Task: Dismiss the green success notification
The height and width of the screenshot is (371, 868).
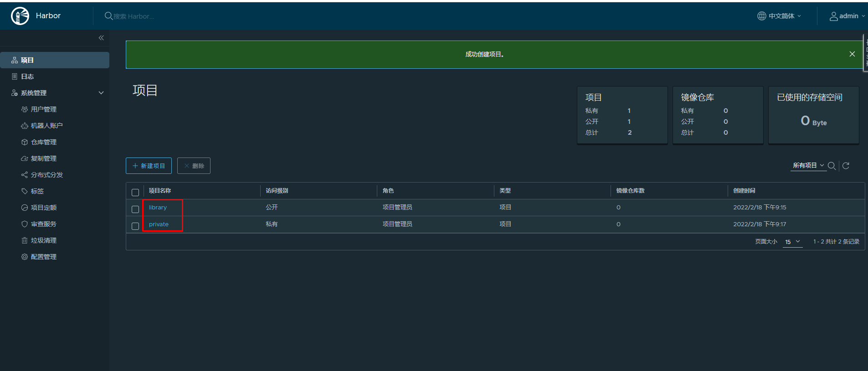Action: pos(852,54)
